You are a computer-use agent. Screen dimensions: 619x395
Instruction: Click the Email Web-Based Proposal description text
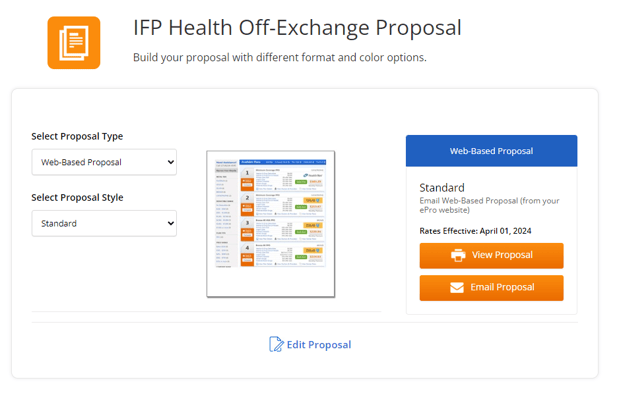489,205
